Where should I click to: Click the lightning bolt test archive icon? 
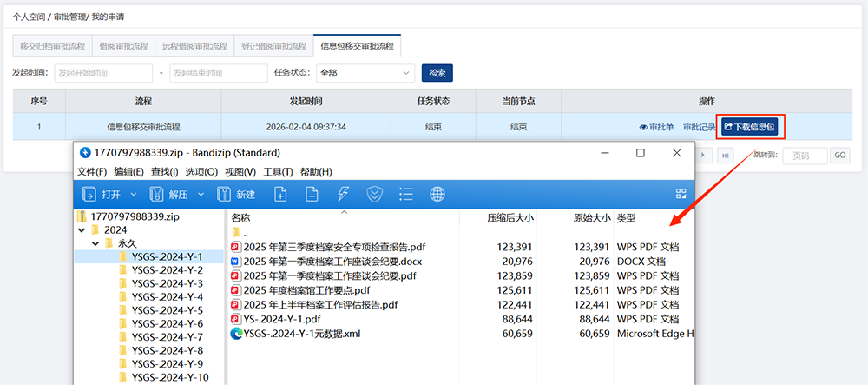coord(343,194)
